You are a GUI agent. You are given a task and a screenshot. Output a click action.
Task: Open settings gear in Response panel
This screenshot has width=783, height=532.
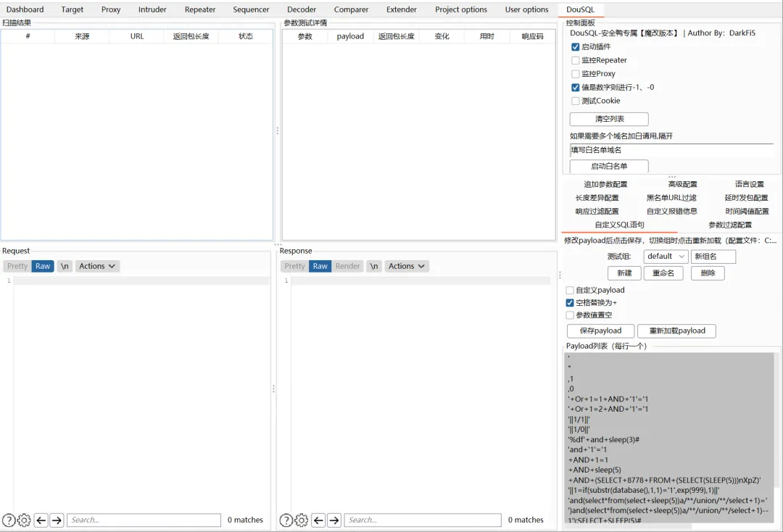point(301,520)
